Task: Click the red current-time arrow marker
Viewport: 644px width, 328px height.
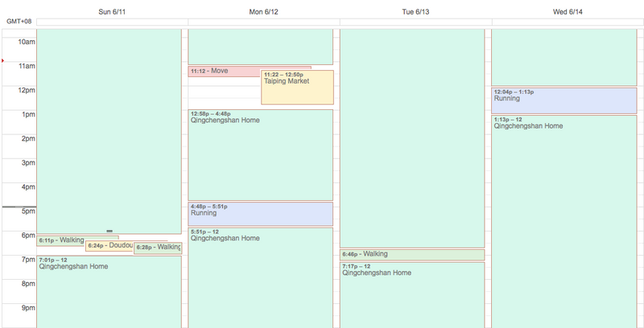Action: (x=3, y=60)
